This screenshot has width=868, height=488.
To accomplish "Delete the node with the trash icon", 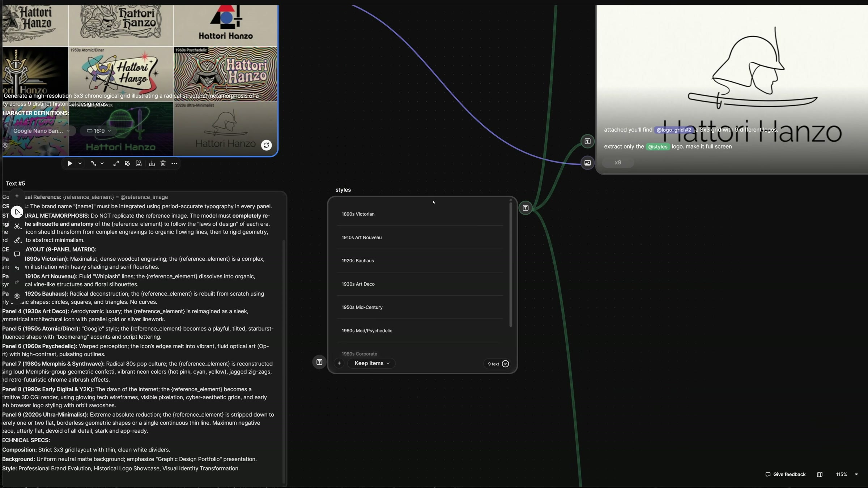I will point(163,163).
